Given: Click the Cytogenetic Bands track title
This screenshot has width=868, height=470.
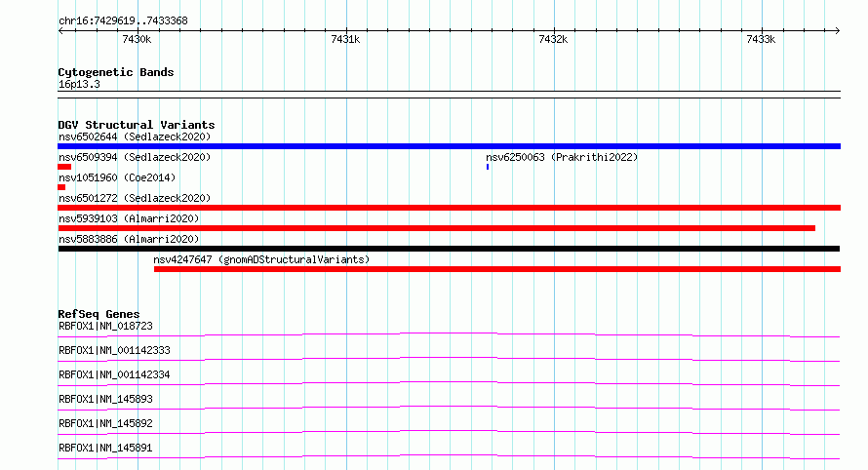Looking at the screenshot, I should 116,72.
